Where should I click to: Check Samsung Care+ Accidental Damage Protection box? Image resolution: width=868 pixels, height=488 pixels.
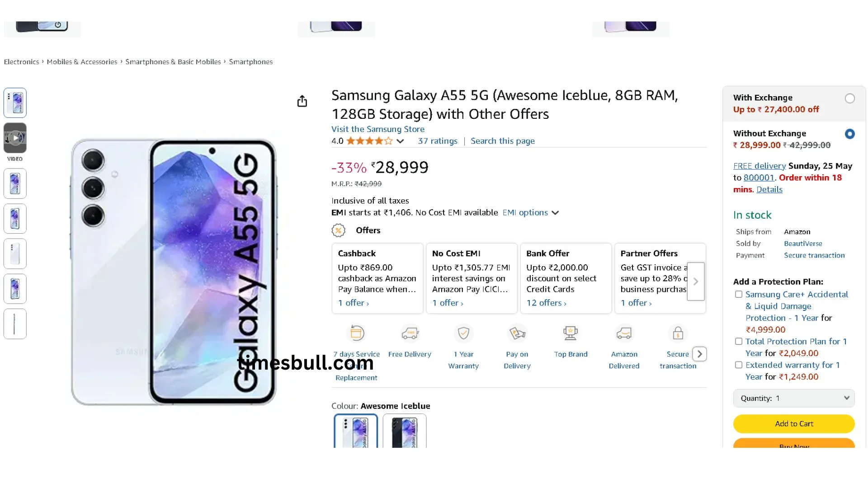click(x=739, y=295)
